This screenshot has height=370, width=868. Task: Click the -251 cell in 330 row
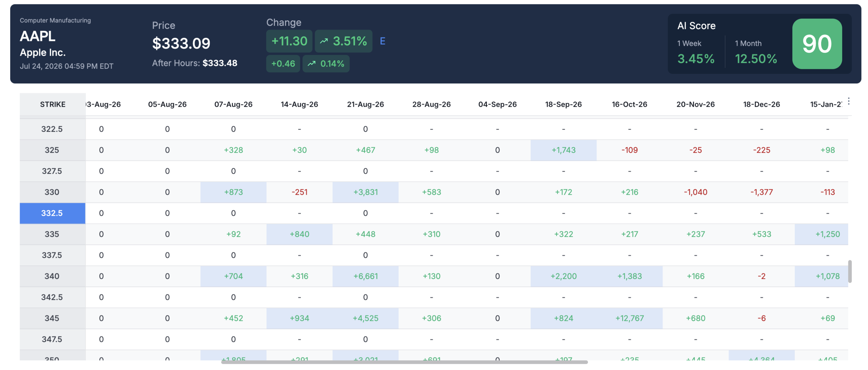pyautogui.click(x=299, y=192)
